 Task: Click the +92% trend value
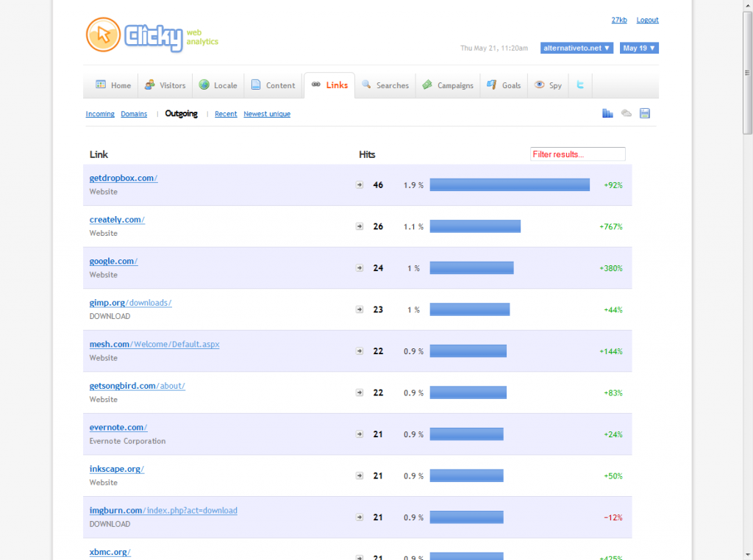pyautogui.click(x=613, y=185)
